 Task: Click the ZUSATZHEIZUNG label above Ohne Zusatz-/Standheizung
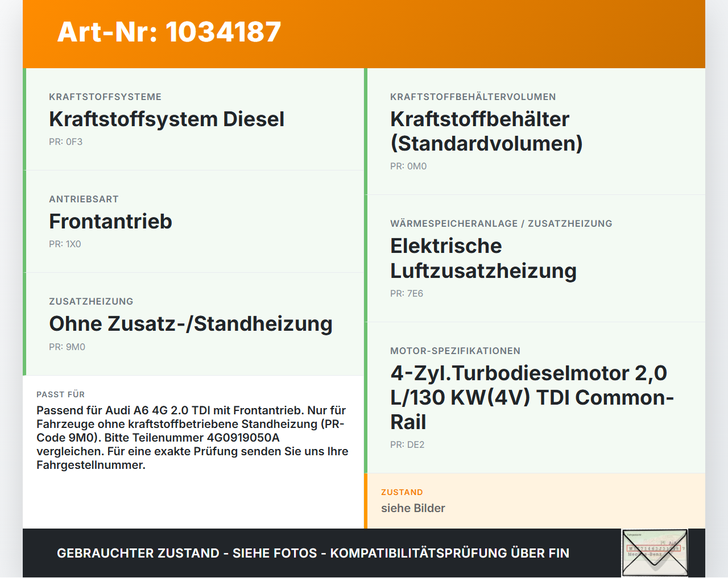(91, 301)
